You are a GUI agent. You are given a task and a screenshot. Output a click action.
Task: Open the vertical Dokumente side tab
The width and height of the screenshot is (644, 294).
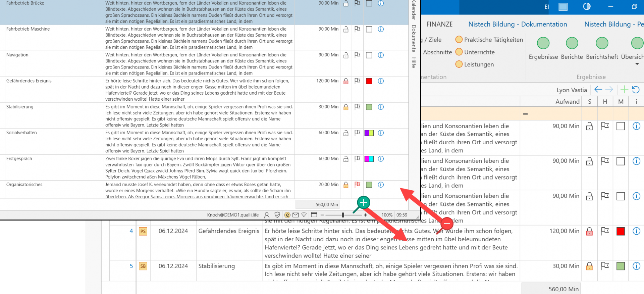[x=414, y=38]
